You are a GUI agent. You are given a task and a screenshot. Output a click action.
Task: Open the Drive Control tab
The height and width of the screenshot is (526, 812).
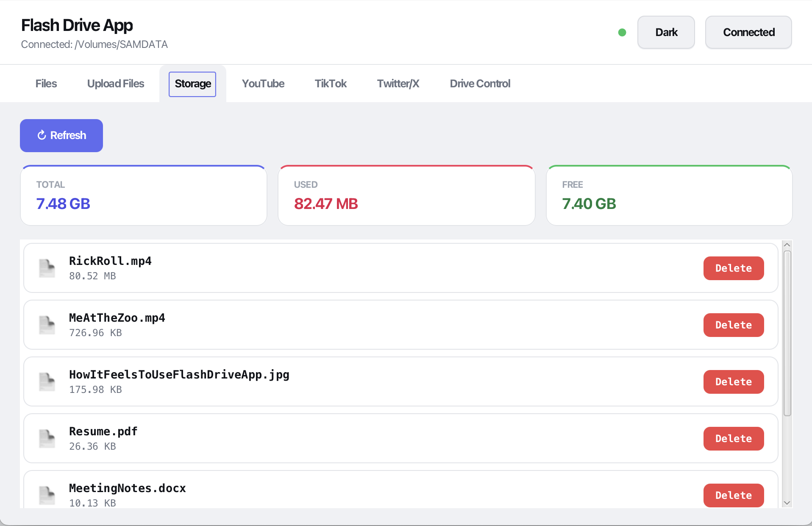coord(480,83)
